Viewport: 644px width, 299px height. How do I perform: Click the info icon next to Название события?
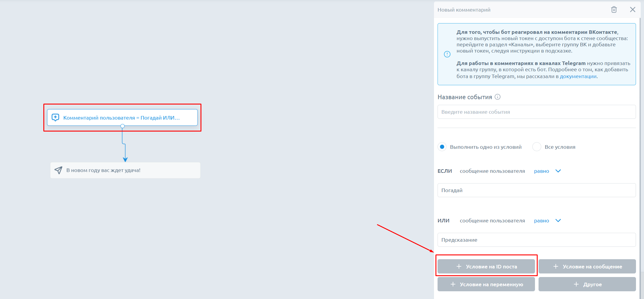click(x=498, y=97)
